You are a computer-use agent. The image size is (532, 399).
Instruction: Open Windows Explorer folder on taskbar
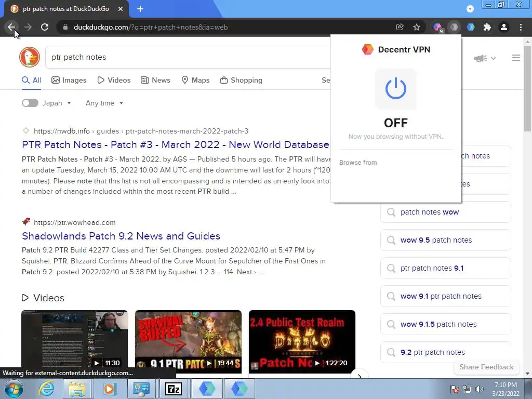point(77,389)
